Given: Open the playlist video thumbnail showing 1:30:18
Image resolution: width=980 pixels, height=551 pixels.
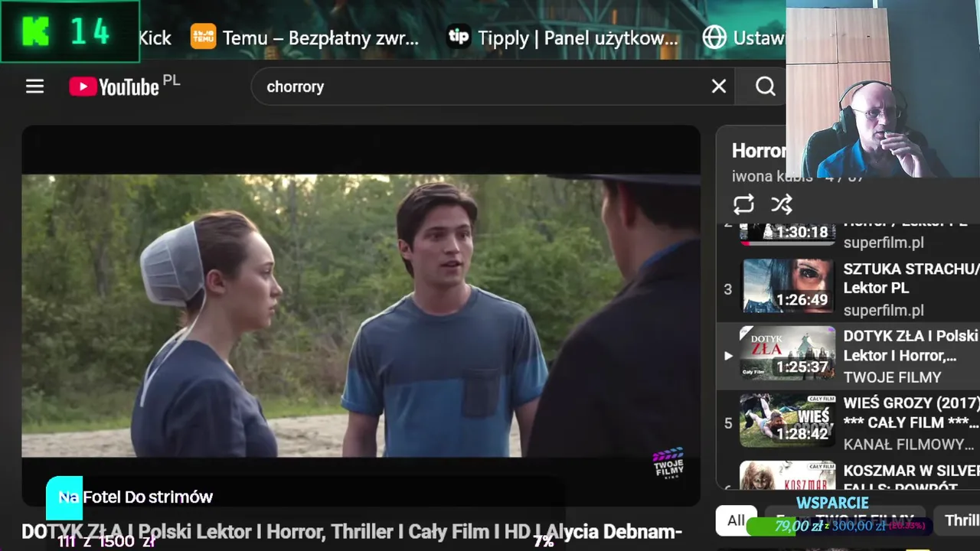Looking at the screenshot, I should click(787, 233).
